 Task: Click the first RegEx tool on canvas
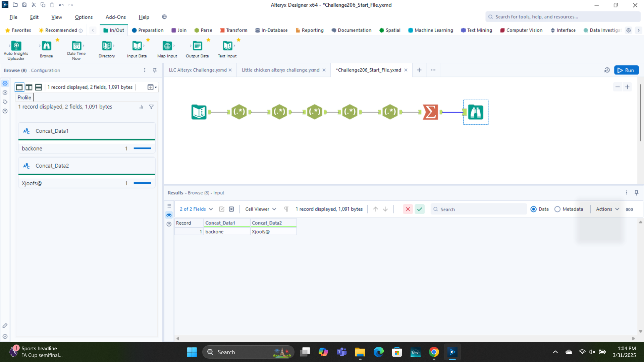(239, 112)
